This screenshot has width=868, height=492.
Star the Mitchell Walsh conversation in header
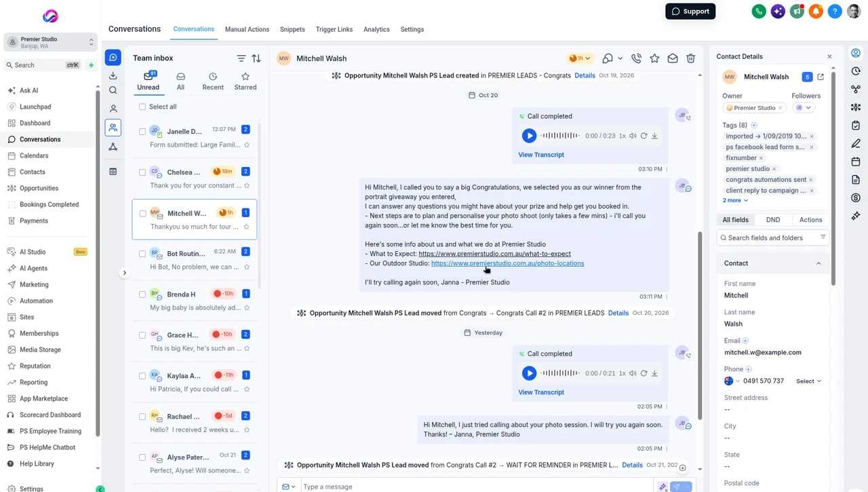coord(654,58)
